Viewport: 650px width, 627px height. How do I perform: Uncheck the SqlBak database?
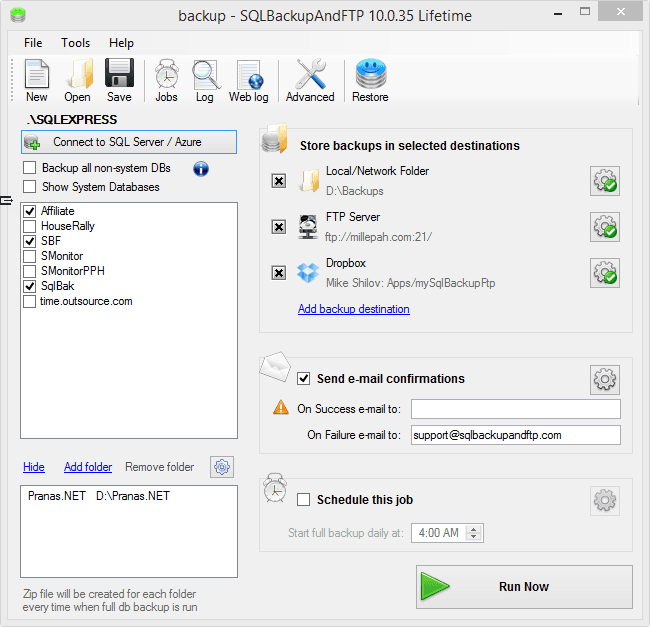29,286
